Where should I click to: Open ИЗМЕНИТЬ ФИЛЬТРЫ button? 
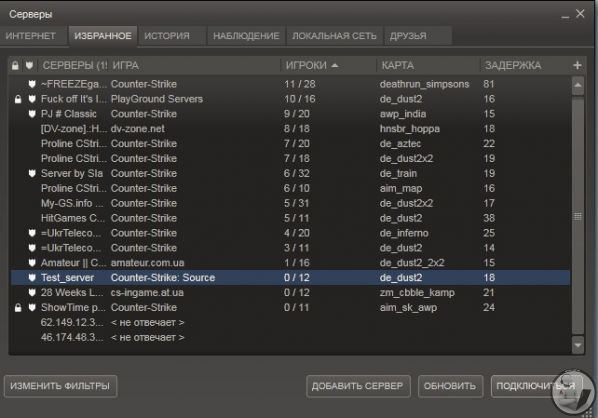pos(60,386)
